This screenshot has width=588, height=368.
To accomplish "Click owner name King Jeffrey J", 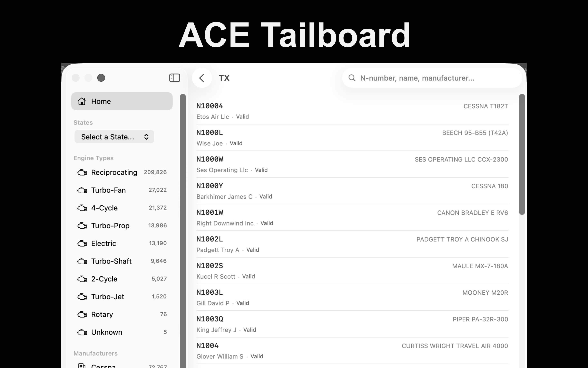I will 216,330.
